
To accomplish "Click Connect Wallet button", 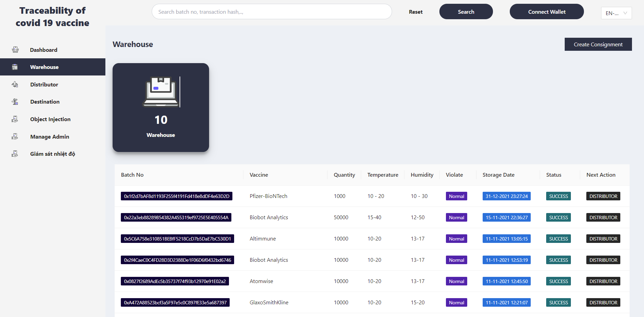I will pos(547,12).
